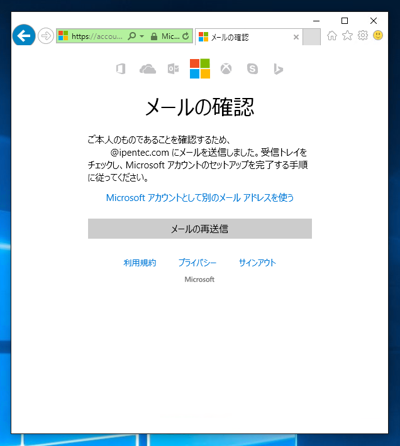This screenshot has height=446, width=400.
Task: Click the メールの再送信 button
Action: tap(200, 229)
